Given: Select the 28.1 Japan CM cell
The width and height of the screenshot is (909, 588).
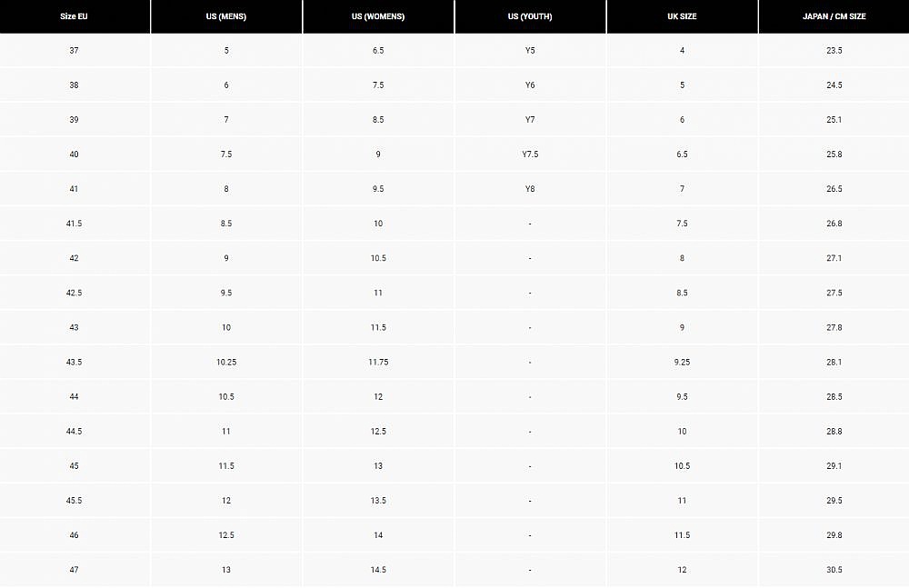Looking at the screenshot, I should pos(834,362).
